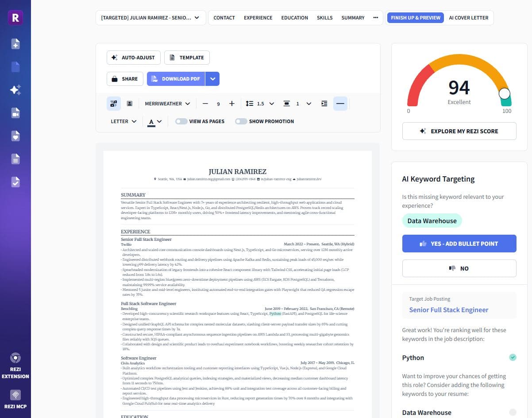The height and width of the screenshot is (418, 532).
Task: Open the new document plus sidebar icon
Action: (15, 44)
